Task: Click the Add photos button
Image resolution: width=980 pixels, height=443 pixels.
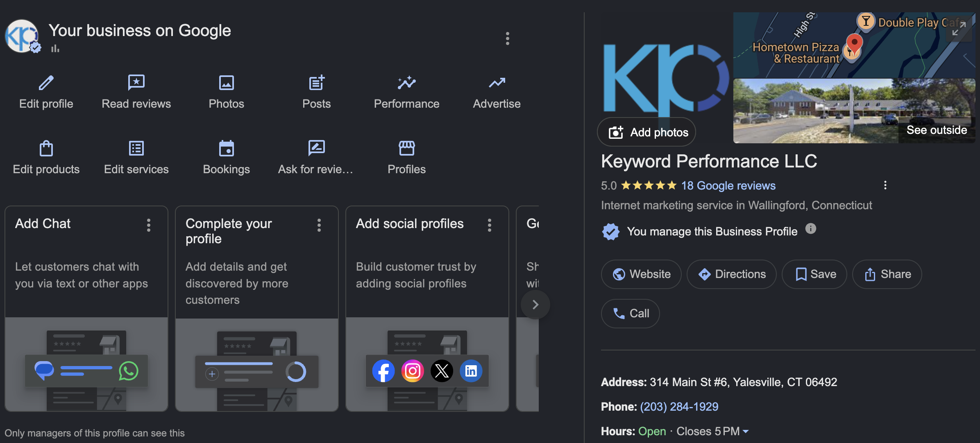Action: 647,132
